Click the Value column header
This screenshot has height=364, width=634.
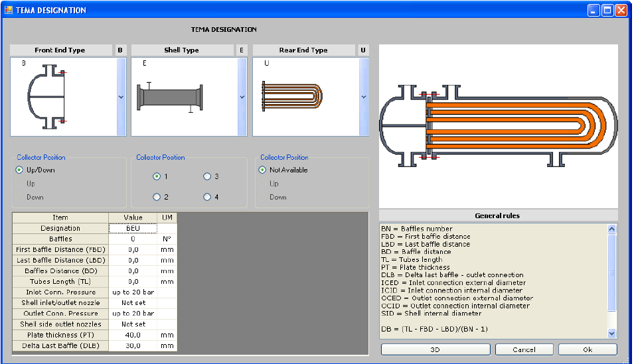point(133,217)
